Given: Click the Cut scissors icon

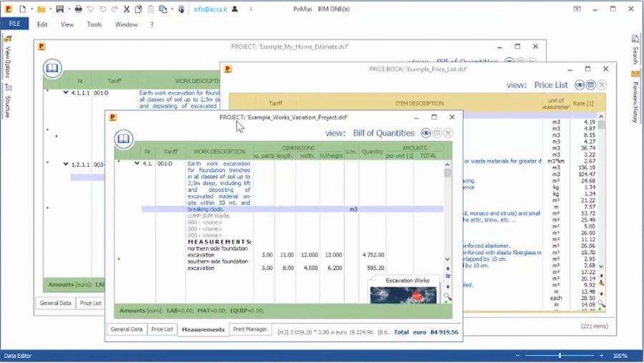Looking at the screenshot, I should click(127, 9).
